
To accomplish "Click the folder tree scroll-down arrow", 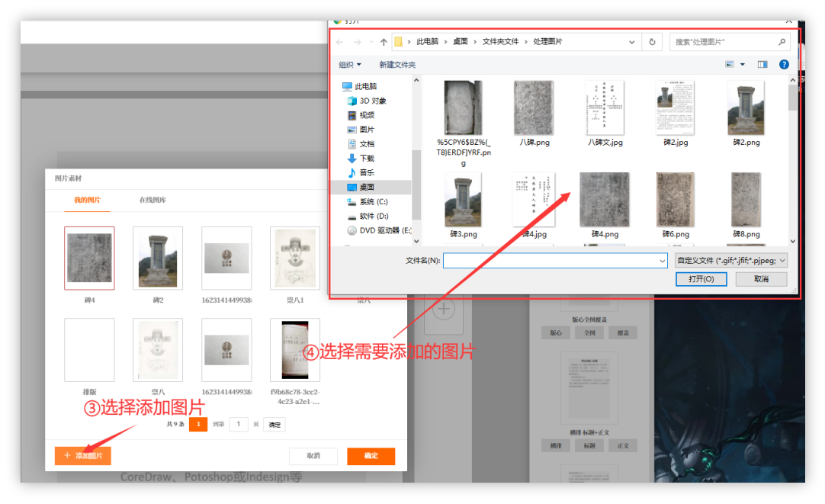I will [x=416, y=241].
